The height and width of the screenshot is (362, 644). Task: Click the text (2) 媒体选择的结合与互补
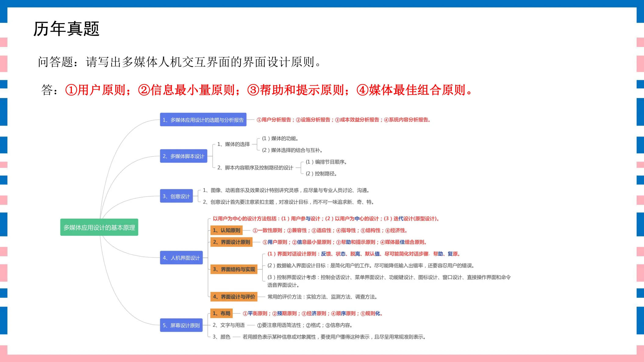click(292, 150)
